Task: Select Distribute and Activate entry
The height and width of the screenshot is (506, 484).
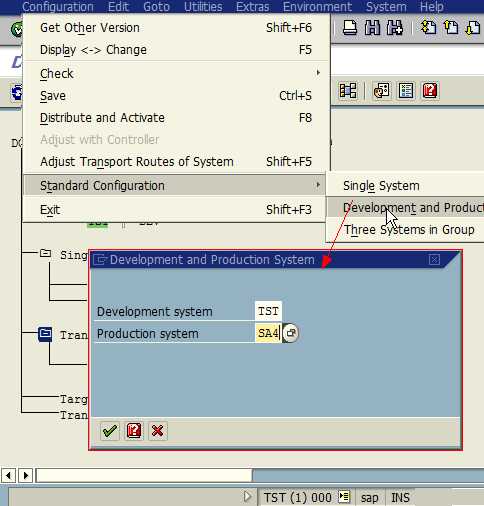Action: (176, 118)
